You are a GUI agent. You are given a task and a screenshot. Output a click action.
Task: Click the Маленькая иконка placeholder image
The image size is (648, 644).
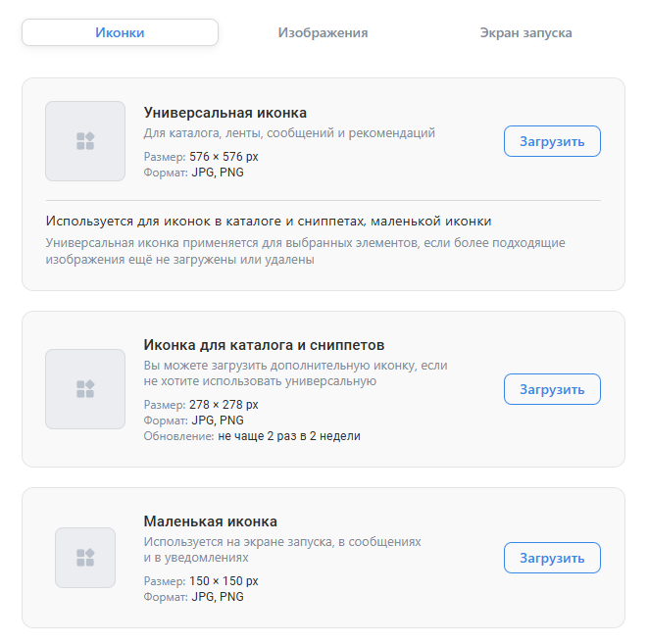point(85,558)
